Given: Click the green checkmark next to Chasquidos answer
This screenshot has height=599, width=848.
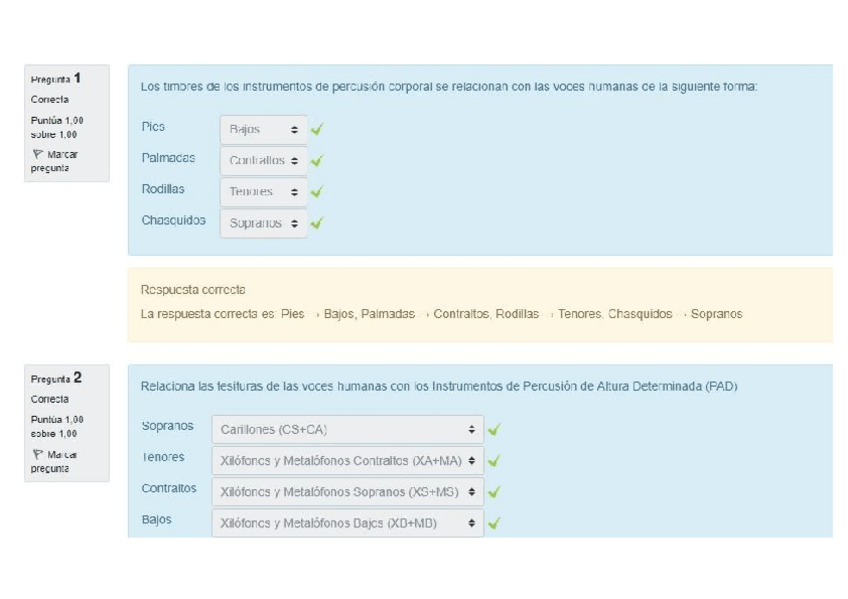Looking at the screenshot, I should [x=317, y=223].
